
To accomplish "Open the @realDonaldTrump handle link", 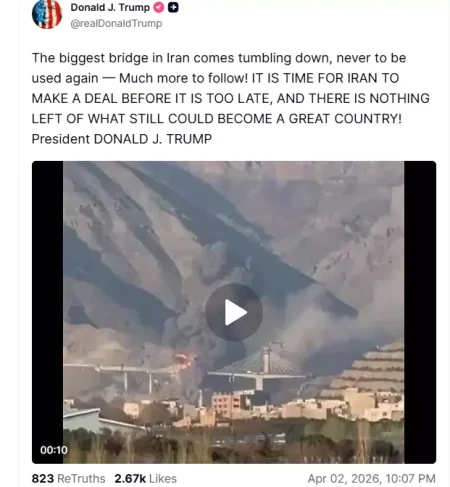I will (x=116, y=23).
